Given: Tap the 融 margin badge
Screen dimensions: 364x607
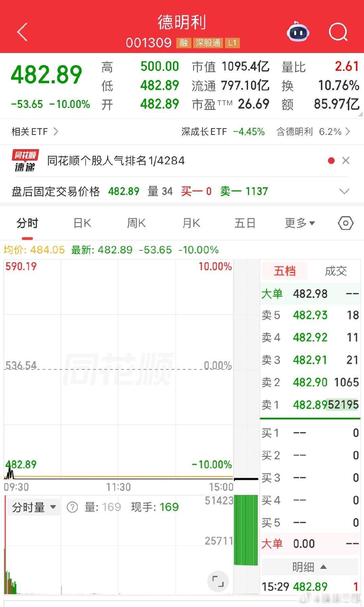Looking at the screenshot, I should pyautogui.click(x=184, y=43).
